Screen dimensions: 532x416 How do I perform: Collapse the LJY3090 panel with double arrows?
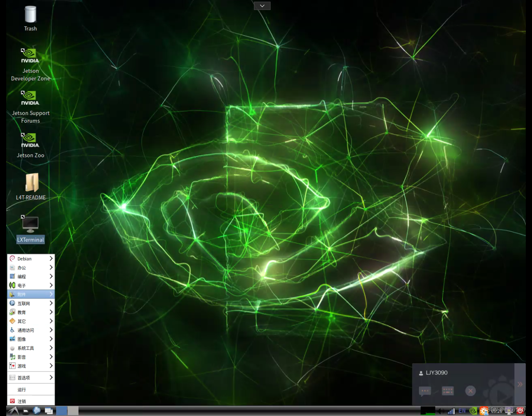(520, 384)
